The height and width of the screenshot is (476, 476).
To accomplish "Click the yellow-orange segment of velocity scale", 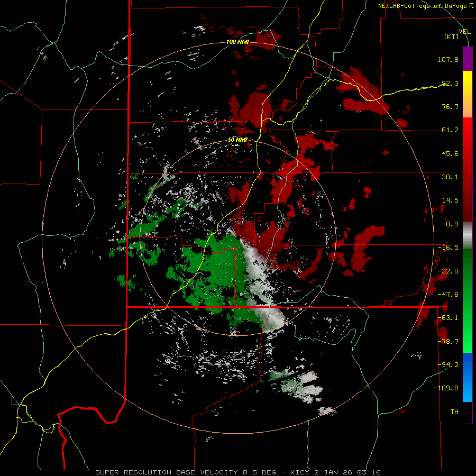I will point(467,94).
